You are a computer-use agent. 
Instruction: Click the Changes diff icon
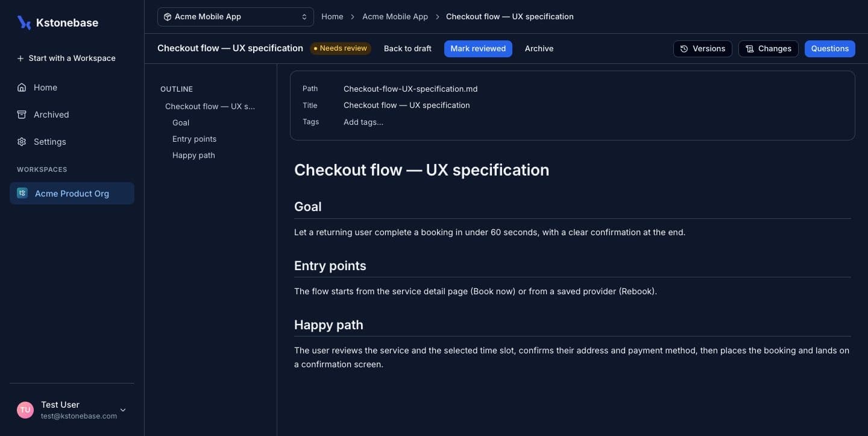750,49
